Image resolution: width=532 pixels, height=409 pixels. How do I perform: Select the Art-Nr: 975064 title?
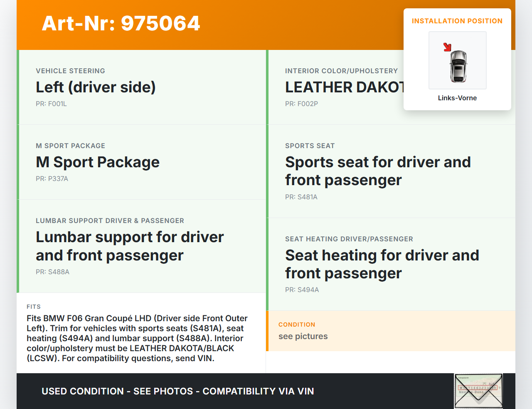coord(121,24)
